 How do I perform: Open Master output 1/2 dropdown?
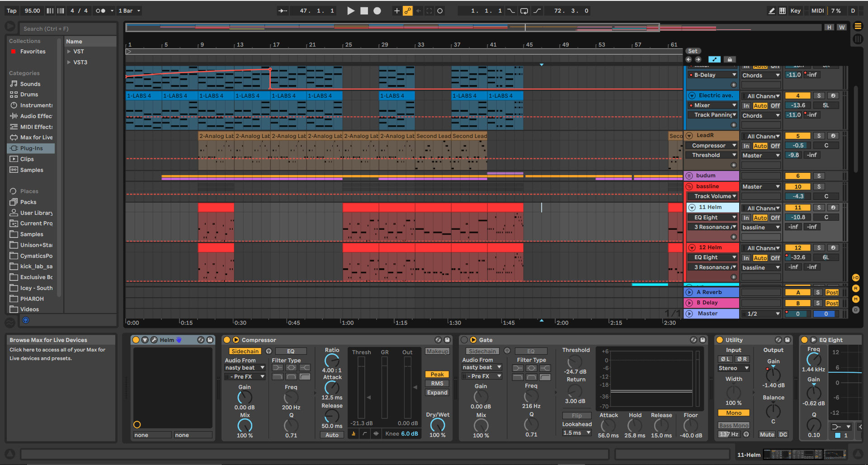tap(761, 314)
